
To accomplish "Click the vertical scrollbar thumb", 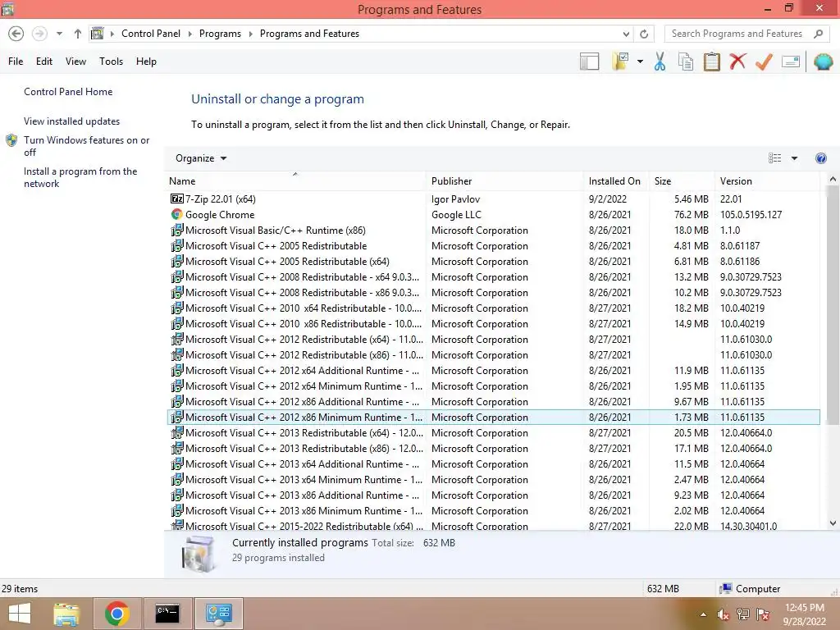I will [x=833, y=305].
